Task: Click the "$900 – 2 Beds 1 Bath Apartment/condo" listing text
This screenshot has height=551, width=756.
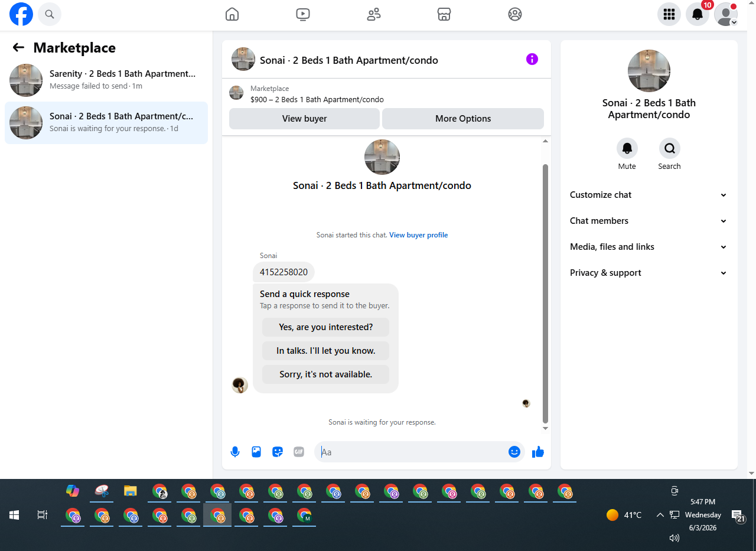Action: point(317,100)
